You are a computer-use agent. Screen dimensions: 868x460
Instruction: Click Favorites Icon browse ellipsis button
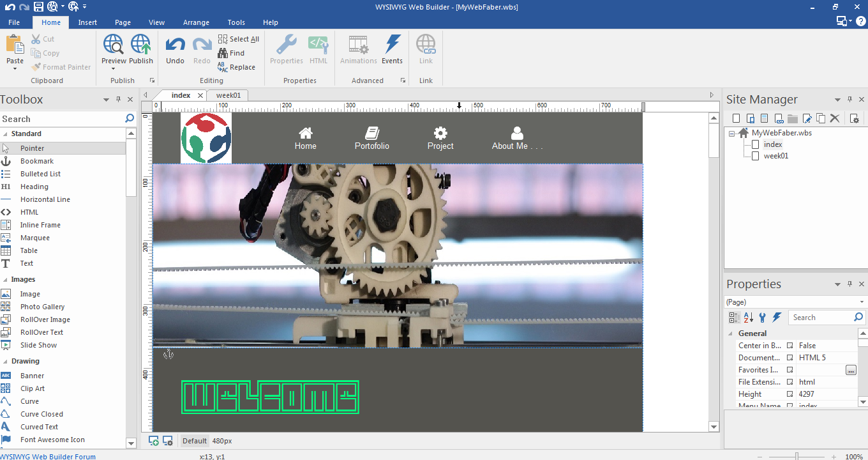[851, 370]
